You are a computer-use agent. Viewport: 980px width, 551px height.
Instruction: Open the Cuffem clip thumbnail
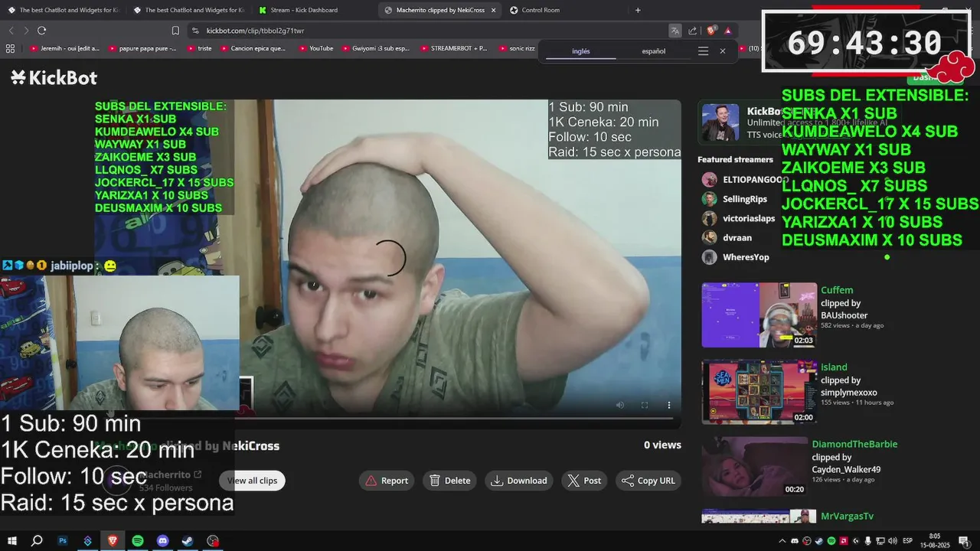tap(759, 315)
